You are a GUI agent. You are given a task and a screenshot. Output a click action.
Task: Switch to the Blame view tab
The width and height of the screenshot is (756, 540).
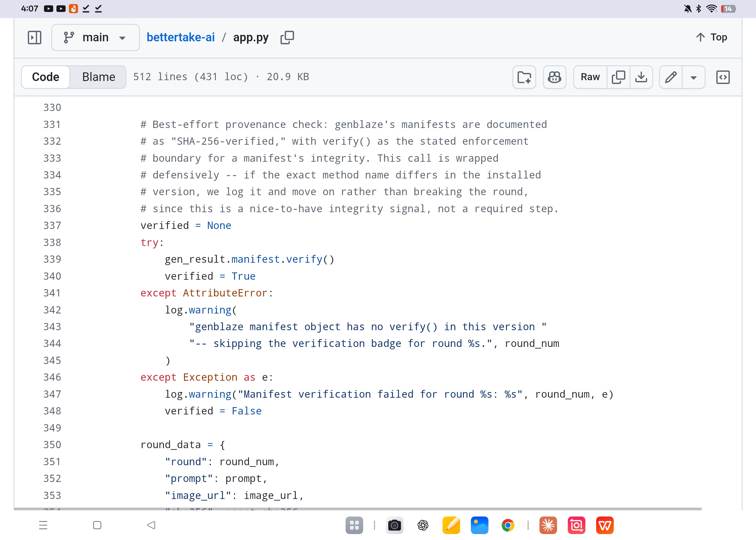(99, 77)
